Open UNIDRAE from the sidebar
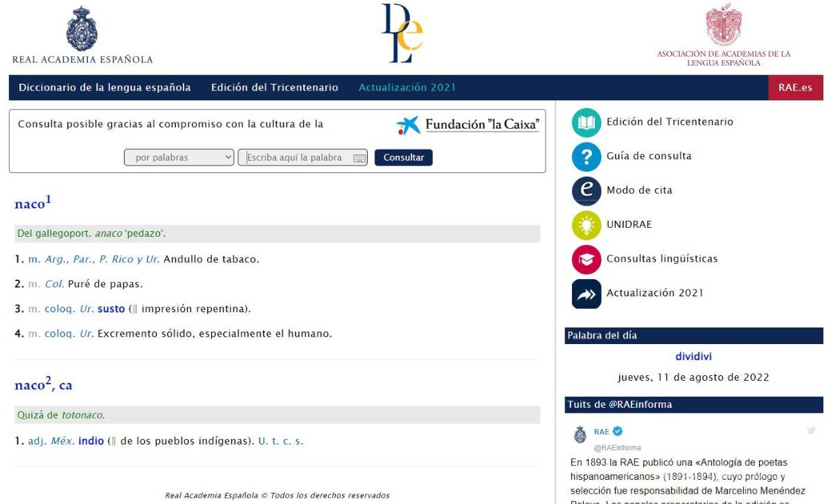 pos(586,224)
